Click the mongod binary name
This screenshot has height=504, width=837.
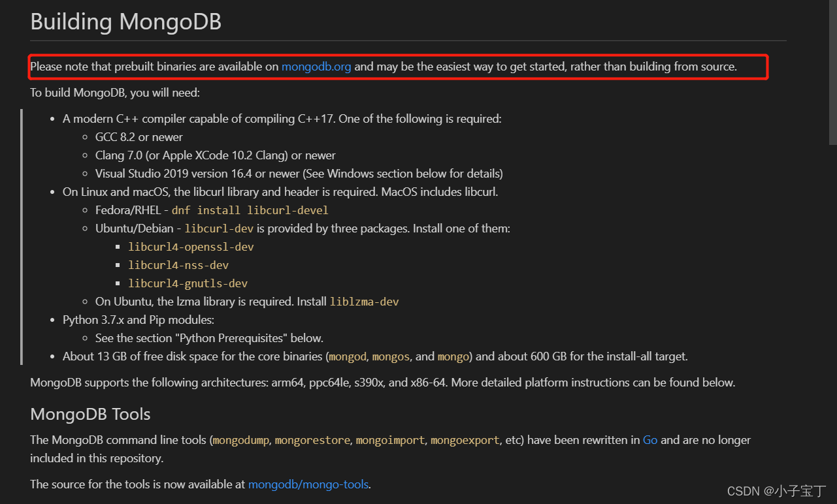tap(346, 356)
